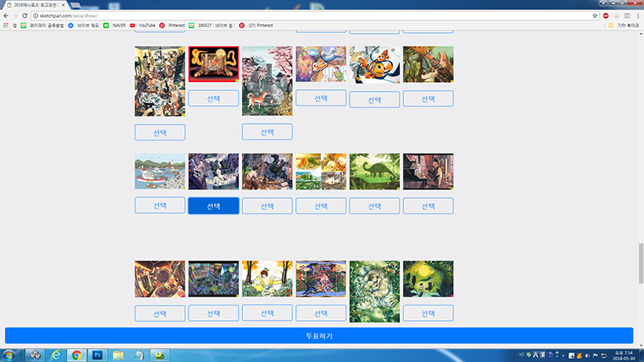Click 선택 under the green dinosaur artwork
This screenshot has height=362, width=644.
click(374, 206)
